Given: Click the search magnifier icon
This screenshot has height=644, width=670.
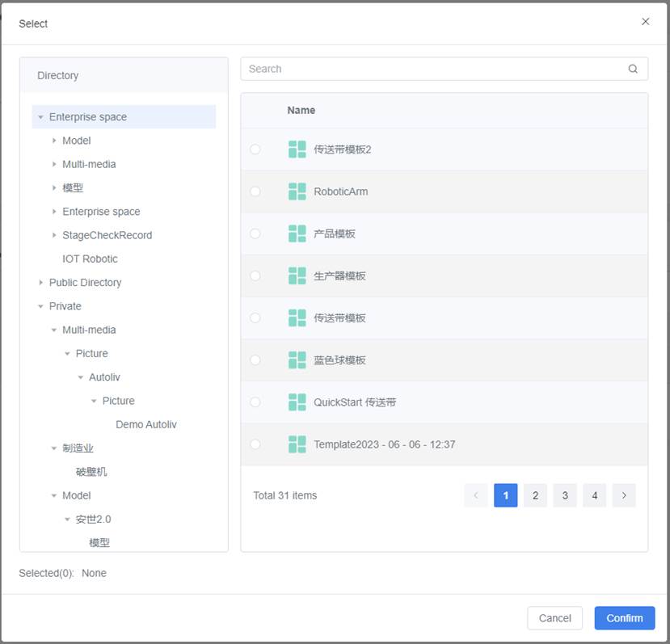Looking at the screenshot, I should (633, 69).
